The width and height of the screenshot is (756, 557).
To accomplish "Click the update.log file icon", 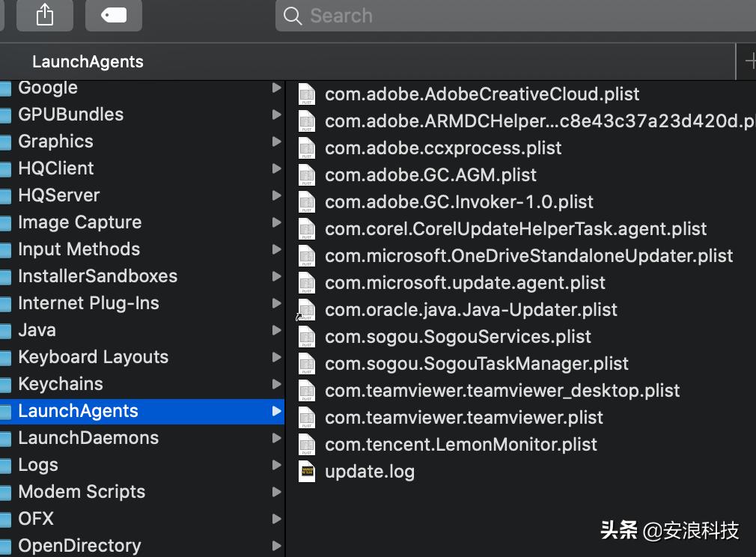I will point(307,472).
